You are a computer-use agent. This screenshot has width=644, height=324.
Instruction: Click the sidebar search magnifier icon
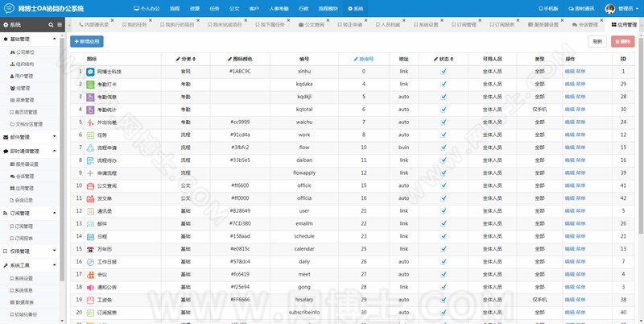tap(51, 25)
